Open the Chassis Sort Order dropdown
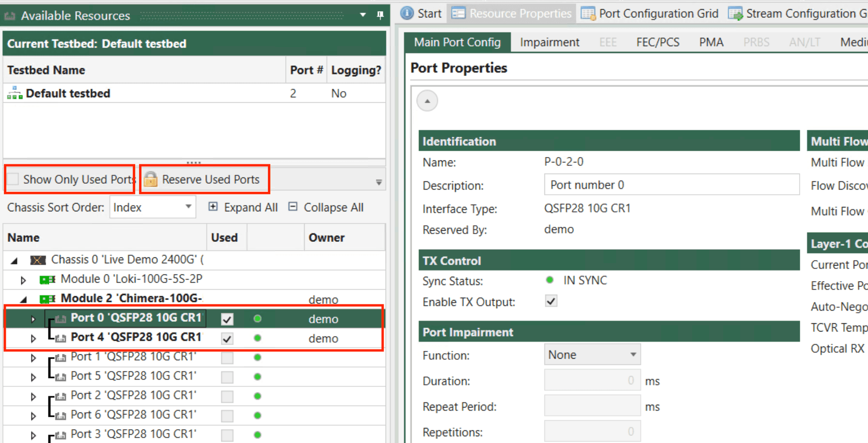The height and width of the screenshot is (443, 868). click(152, 207)
